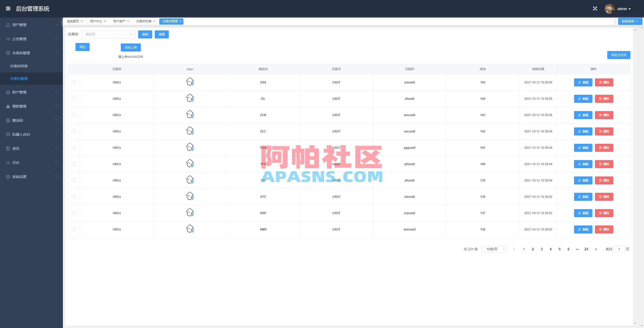Switch to the 交易所列表 tab
The height and width of the screenshot is (328, 644).
[x=143, y=21]
